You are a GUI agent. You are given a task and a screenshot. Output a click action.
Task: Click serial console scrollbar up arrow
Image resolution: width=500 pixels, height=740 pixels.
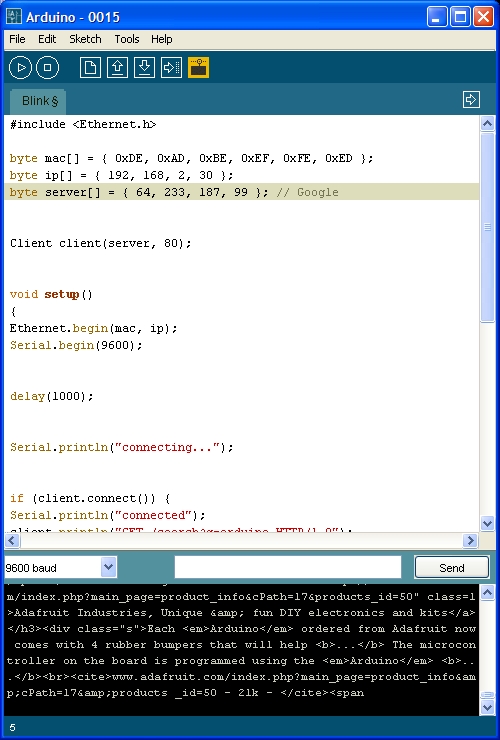pyautogui.click(x=487, y=592)
